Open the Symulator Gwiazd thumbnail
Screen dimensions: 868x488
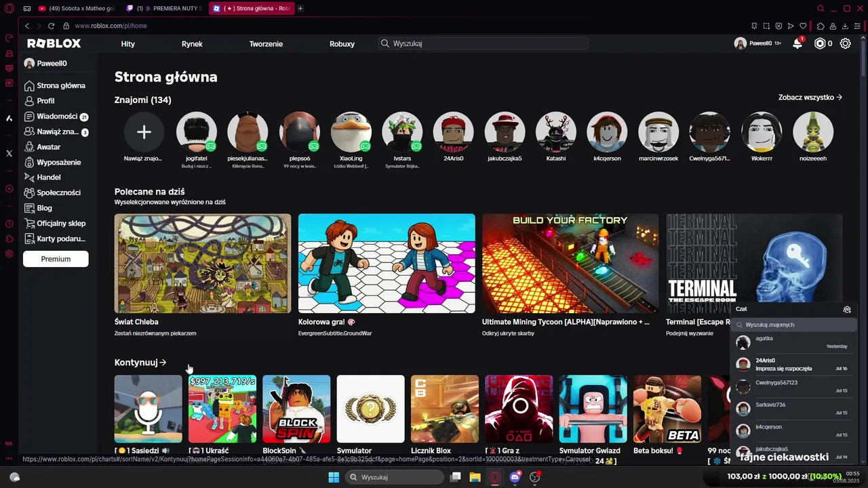(x=593, y=409)
